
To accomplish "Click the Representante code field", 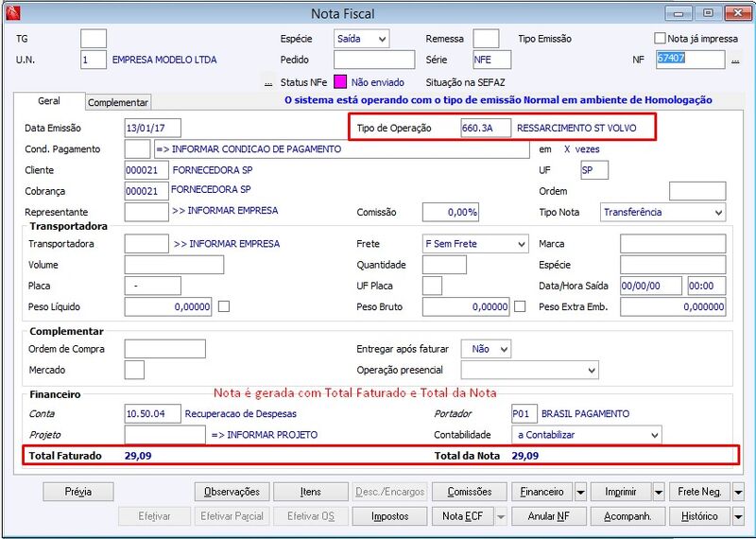I will [146, 213].
